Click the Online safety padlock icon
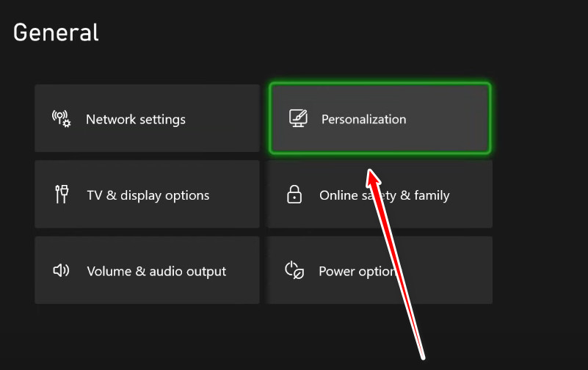Viewport: 588px width, 370px height. (294, 195)
